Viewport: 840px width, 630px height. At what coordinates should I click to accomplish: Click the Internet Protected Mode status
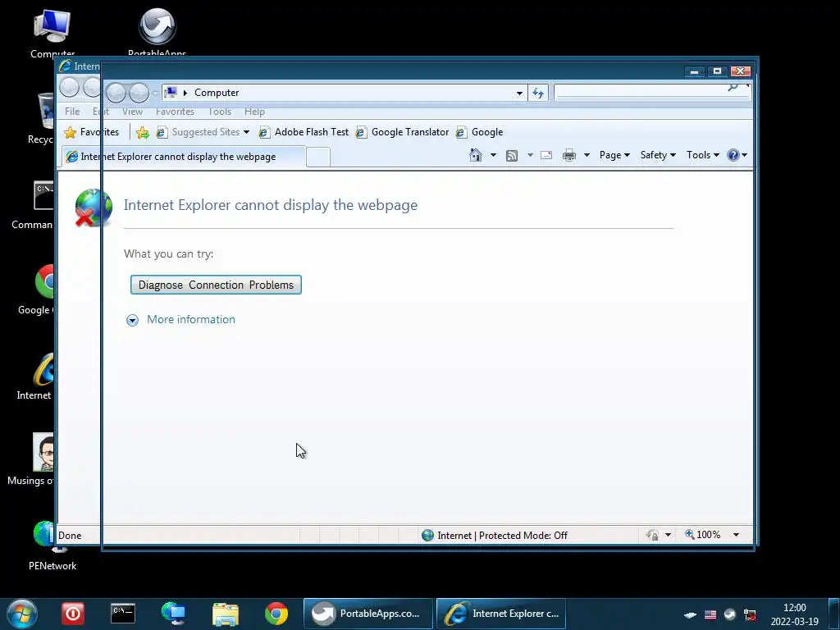point(495,535)
